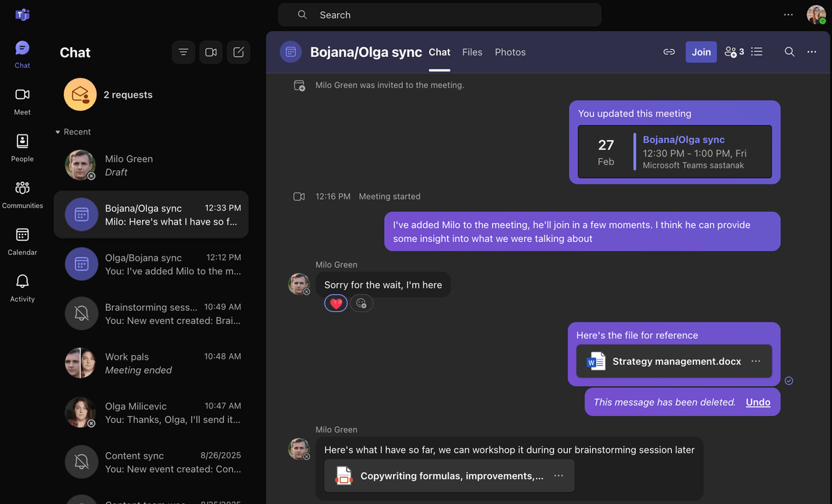
Task: Search within the Bojana/Olga sync conversation
Action: tap(789, 51)
